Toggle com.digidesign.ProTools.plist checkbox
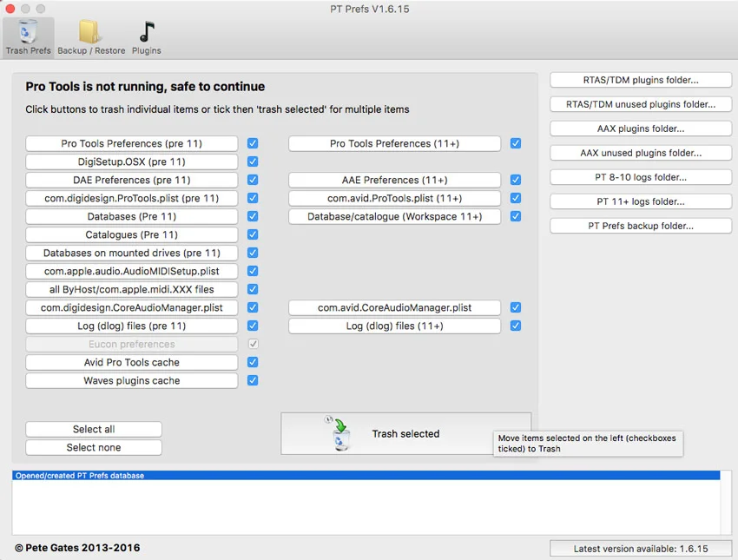The width and height of the screenshot is (738, 560). point(253,198)
